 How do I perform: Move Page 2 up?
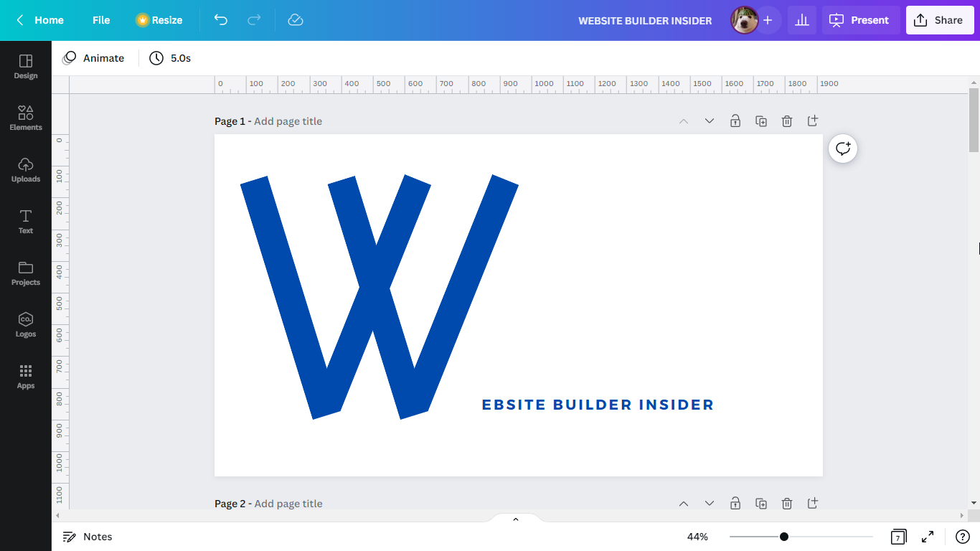point(684,504)
